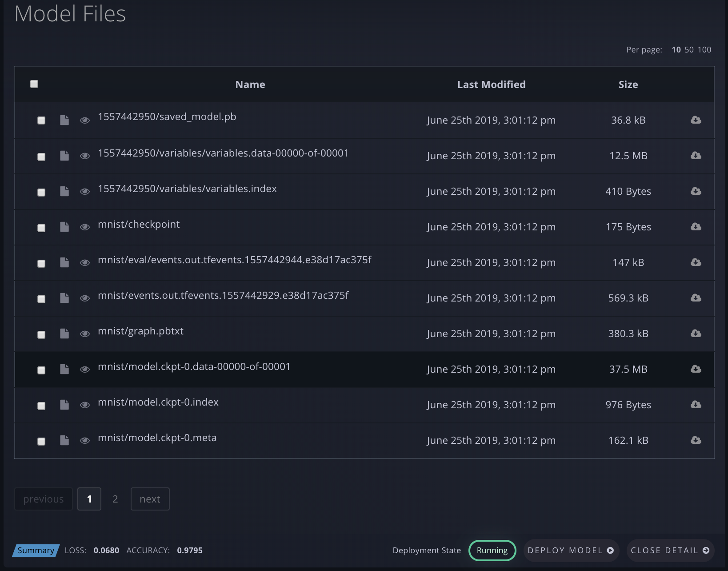
Task: Preview mnist/checkpoint with eye icon
Action: (85, 227)
